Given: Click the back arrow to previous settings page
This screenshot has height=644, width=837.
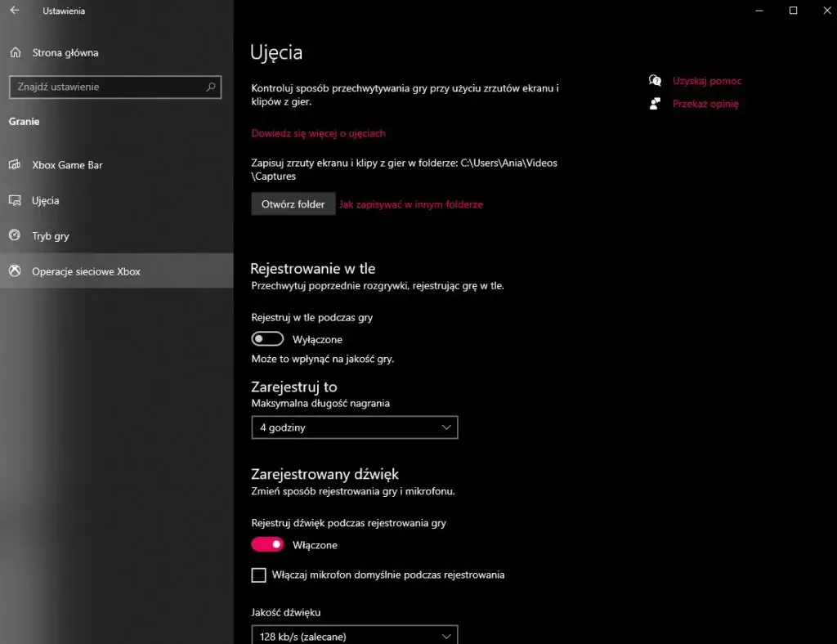Looking at the screenshot, I should (14, 11).
